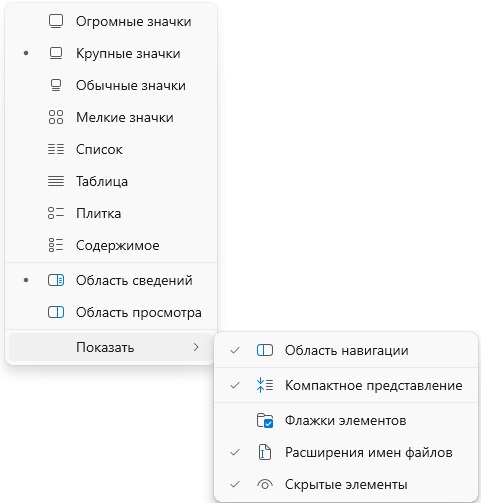
Task: Disable Компактное представление checkmark
Action: coord(235,385)
